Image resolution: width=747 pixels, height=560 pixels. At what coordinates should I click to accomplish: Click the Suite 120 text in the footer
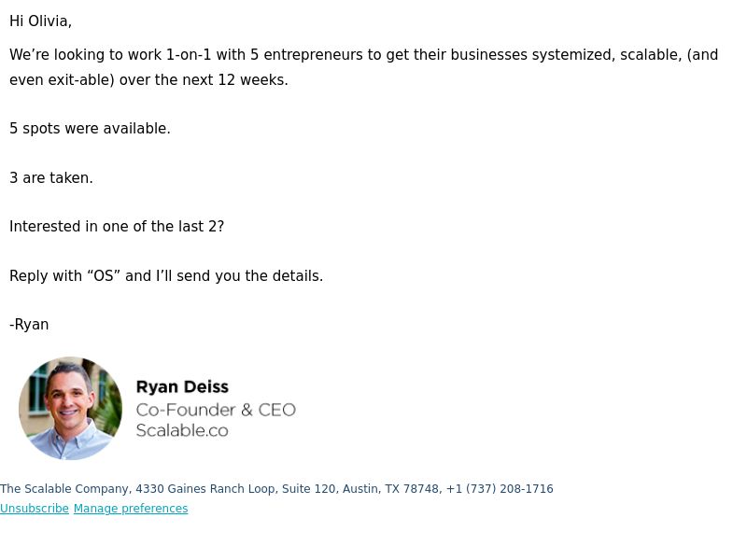(308, 489)
